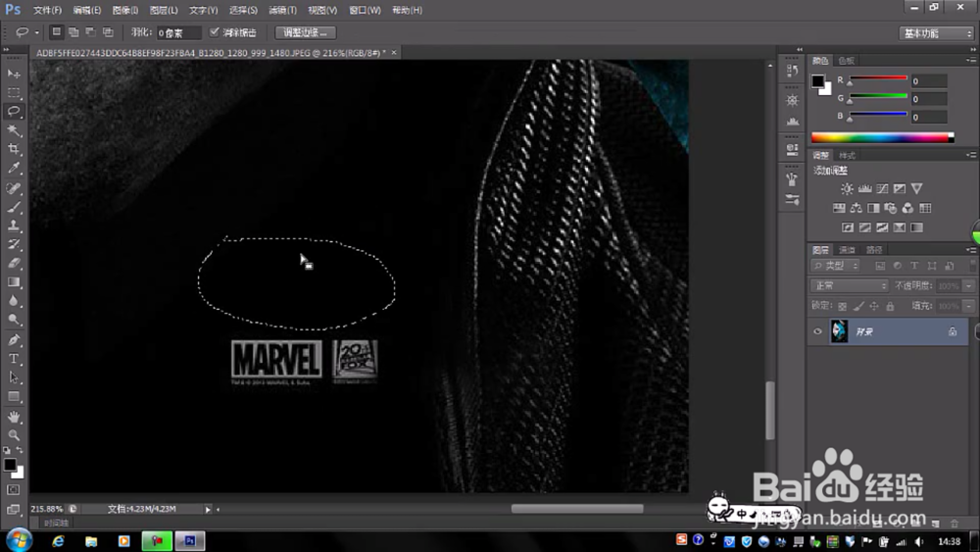The height and width of the screenshot is (552, 980).
Task: Add Vibrance adjustment triangle icon
Action: pos(916,188)
